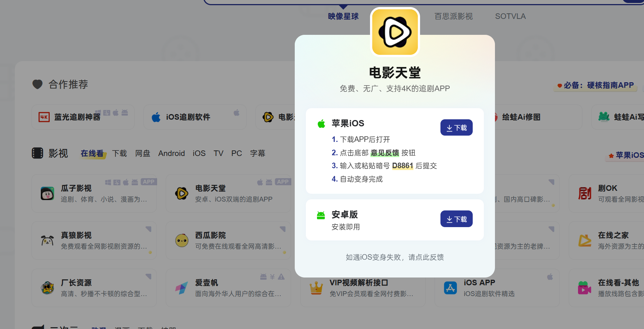
Task: Click the green Apple icon beside 苹果iOS
Action: (x=321, y=123)
